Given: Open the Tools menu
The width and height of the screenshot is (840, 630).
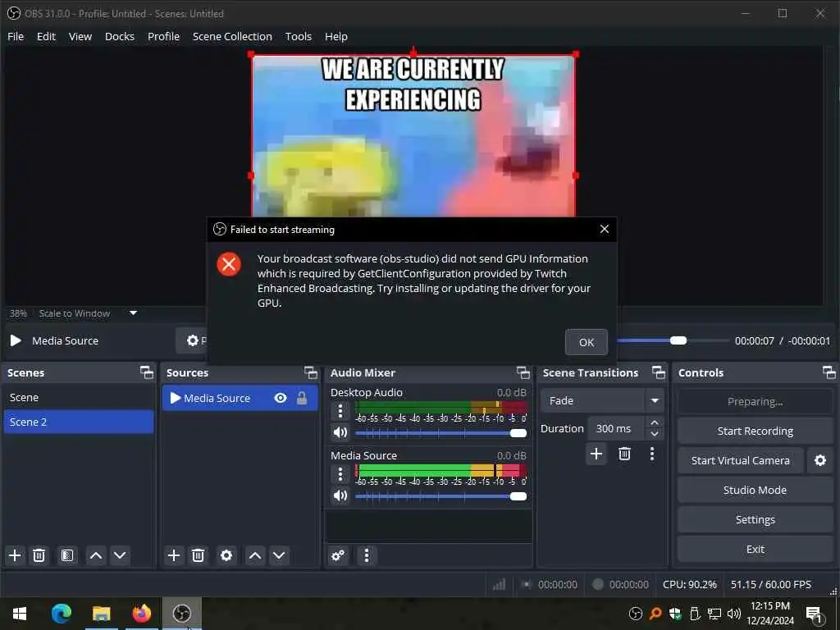Looking at the screenshot, I should (298, 36).
